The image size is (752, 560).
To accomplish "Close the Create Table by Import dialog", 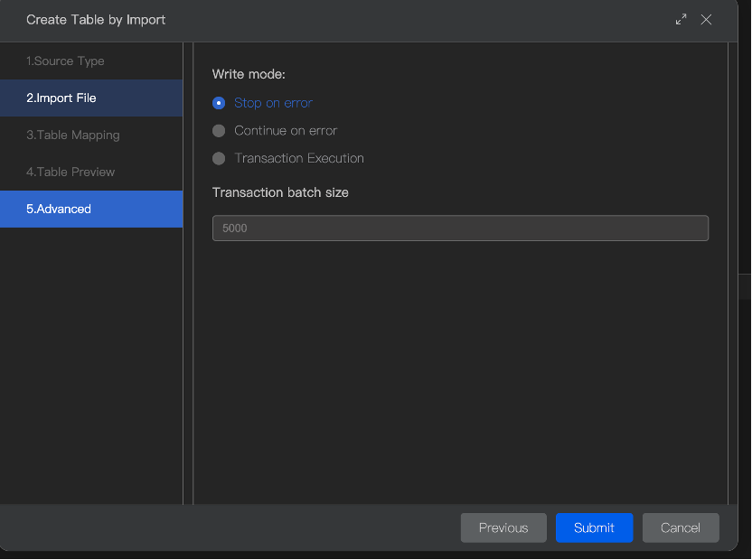I will pyautogui.click(x=707, y=19).
